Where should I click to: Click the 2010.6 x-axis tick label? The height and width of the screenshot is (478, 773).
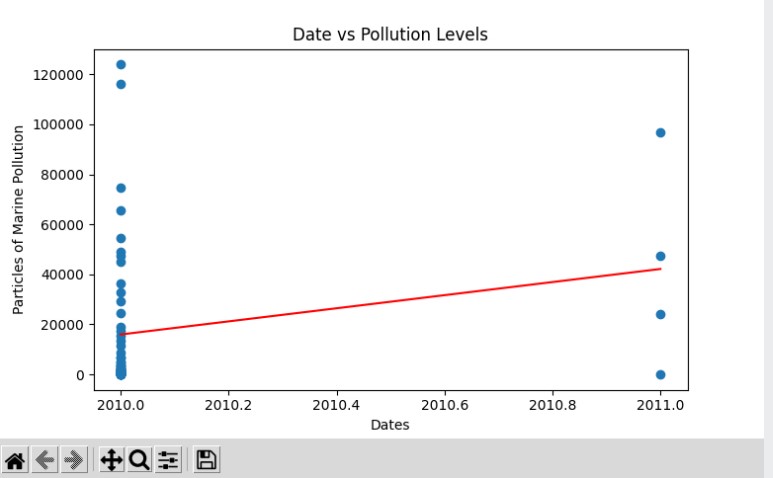[445, 405]
